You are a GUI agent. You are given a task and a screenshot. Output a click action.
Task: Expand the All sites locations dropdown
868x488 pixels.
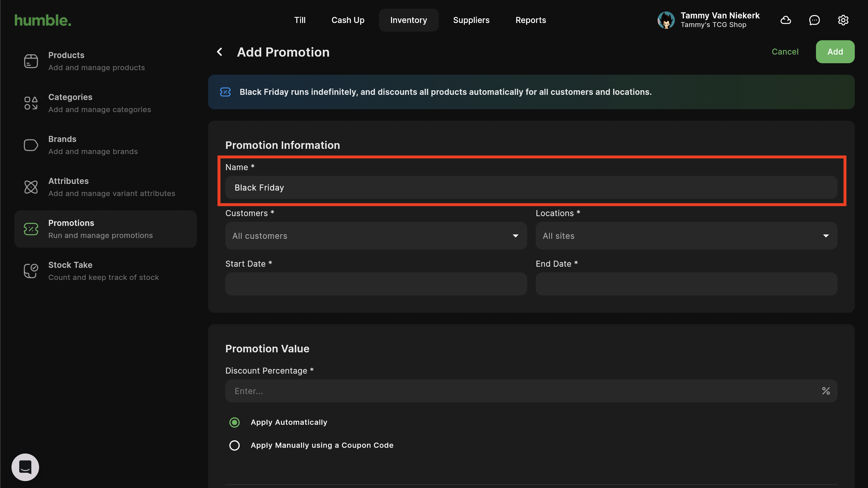tap(686, 236)
